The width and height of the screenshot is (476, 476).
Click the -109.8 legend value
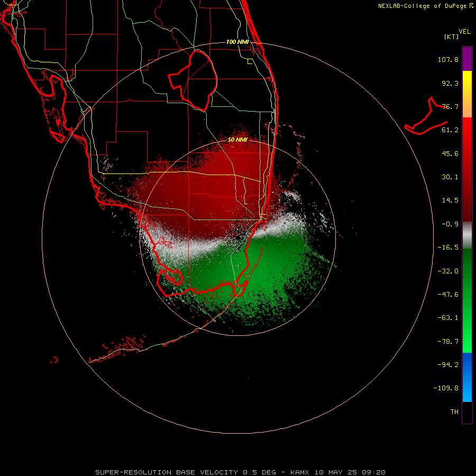[446, 388]
